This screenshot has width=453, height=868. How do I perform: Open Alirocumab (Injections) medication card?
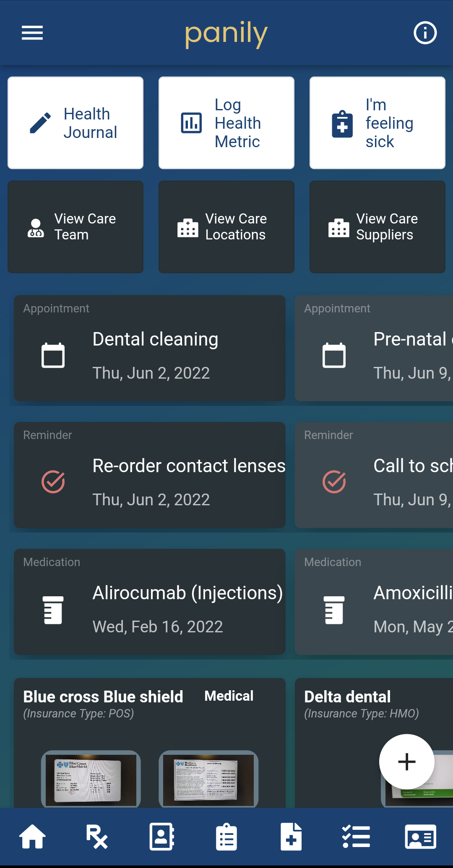coord(150,602)
